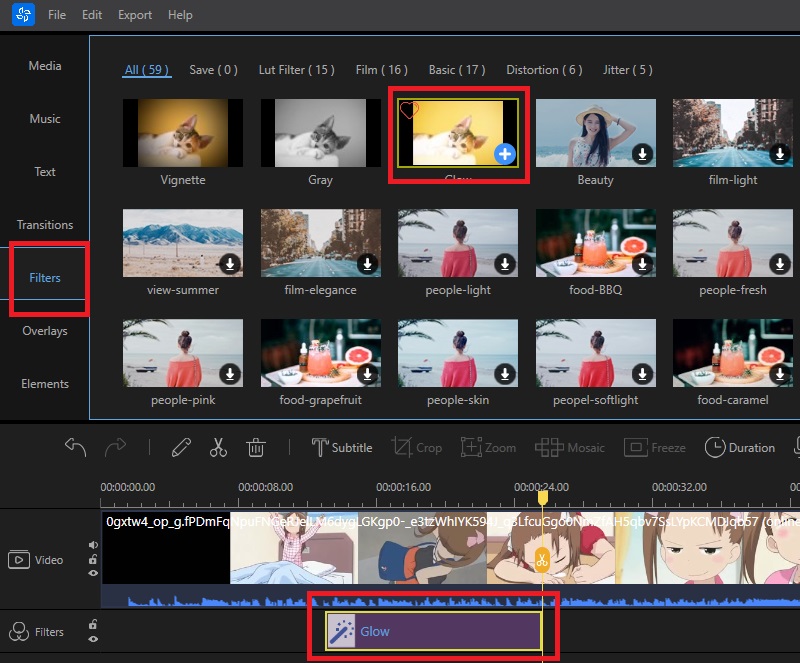
Task: Switch to the Lut Filter (15) tab
Action: click(296, 70)
